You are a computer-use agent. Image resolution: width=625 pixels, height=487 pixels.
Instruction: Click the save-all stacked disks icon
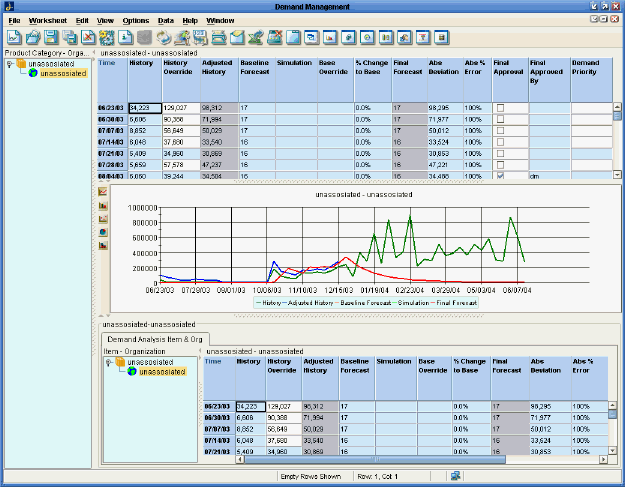pyautogui.click(x=70, y=37)
